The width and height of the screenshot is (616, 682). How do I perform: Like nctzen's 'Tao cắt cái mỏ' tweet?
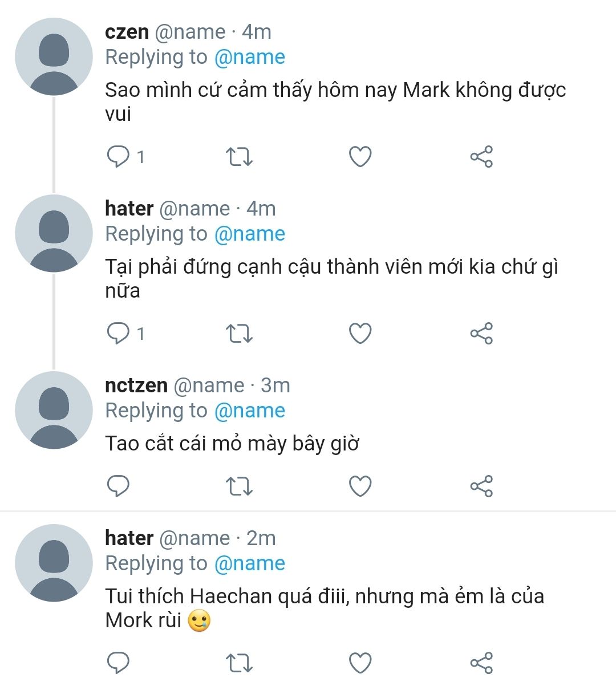click(360, 486)
